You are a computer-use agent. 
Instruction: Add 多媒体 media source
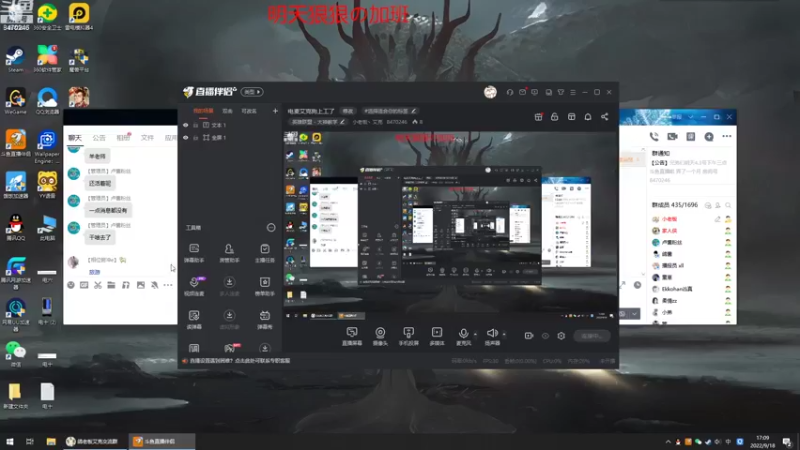coord(437,336)
